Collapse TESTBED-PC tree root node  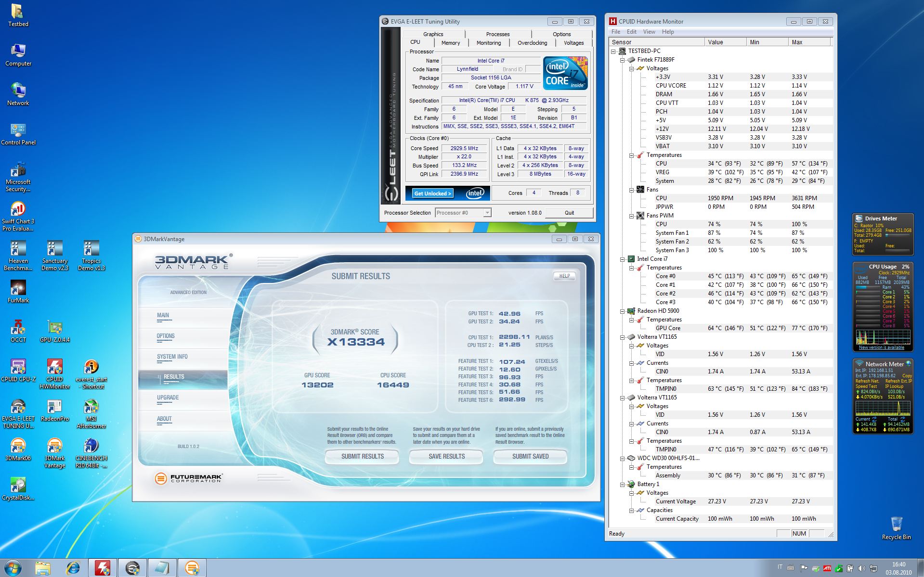pyautogui.click(x=613, y=51)
